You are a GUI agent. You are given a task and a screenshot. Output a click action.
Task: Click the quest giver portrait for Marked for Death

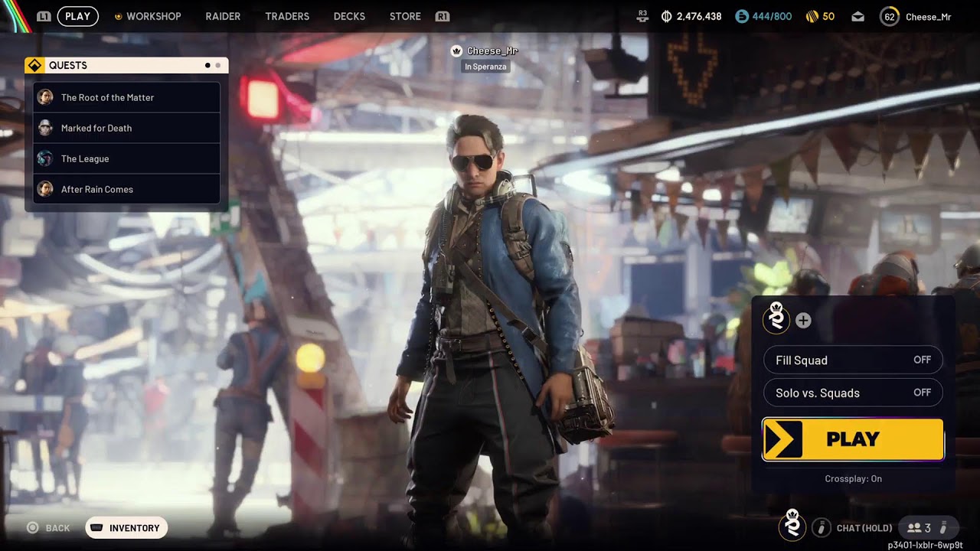click(45, 128)
